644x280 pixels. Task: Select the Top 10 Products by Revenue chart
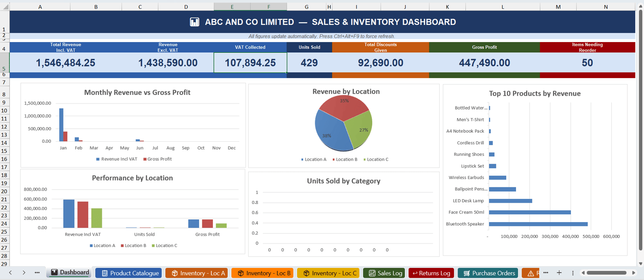click(x=535, y=170)
